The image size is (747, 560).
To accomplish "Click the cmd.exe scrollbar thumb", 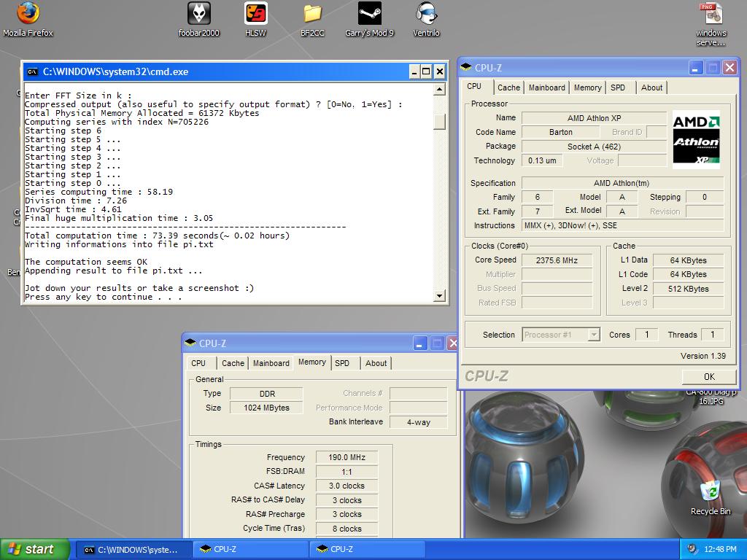I will [x=439, y=122].
